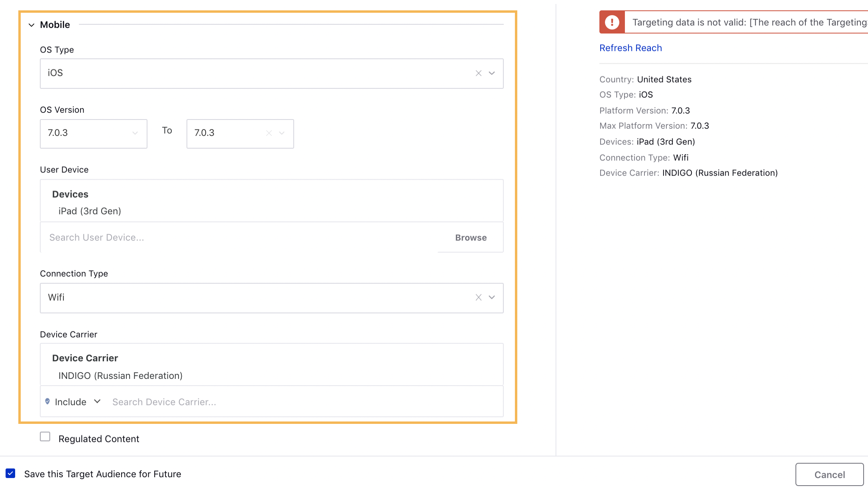The image size is (868, 490).
Task: Open the minimum OS Version dropdown
Action: (x=135, y=134)
